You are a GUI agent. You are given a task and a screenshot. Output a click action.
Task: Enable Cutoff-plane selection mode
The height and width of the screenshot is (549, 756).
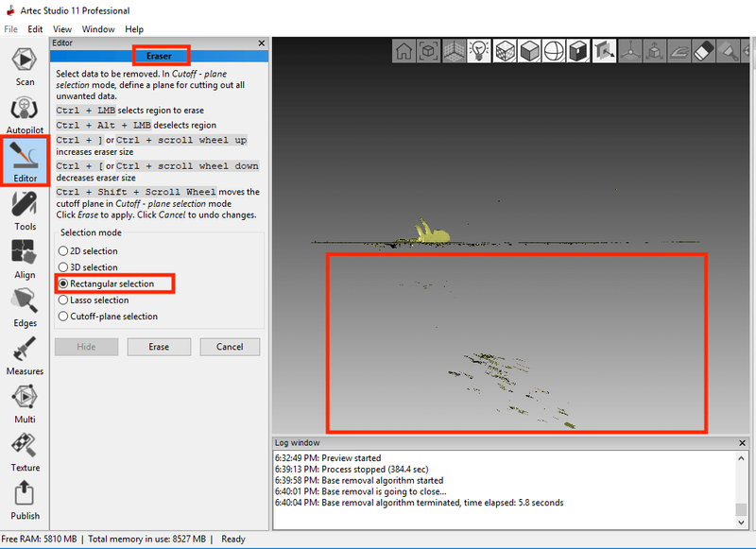63,317
